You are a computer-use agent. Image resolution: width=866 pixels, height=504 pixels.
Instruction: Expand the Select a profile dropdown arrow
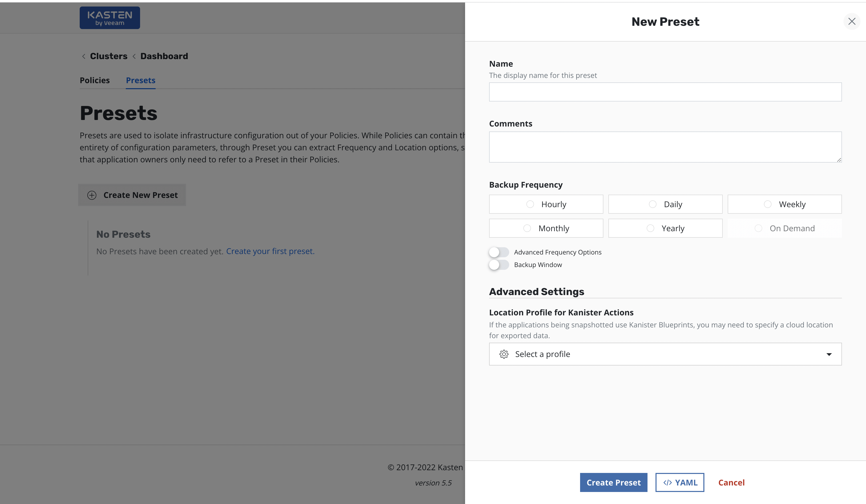click(829, 354)
